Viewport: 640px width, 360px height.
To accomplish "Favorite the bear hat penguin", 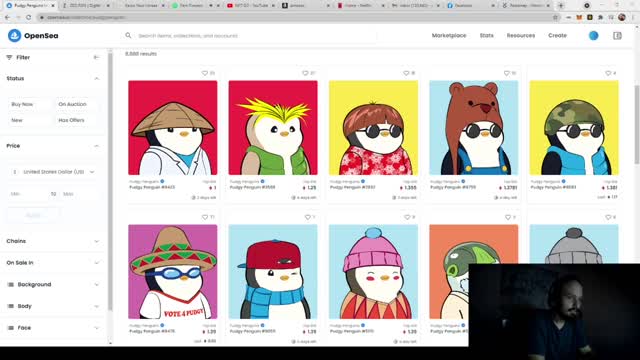I will (x=507, y=73).
